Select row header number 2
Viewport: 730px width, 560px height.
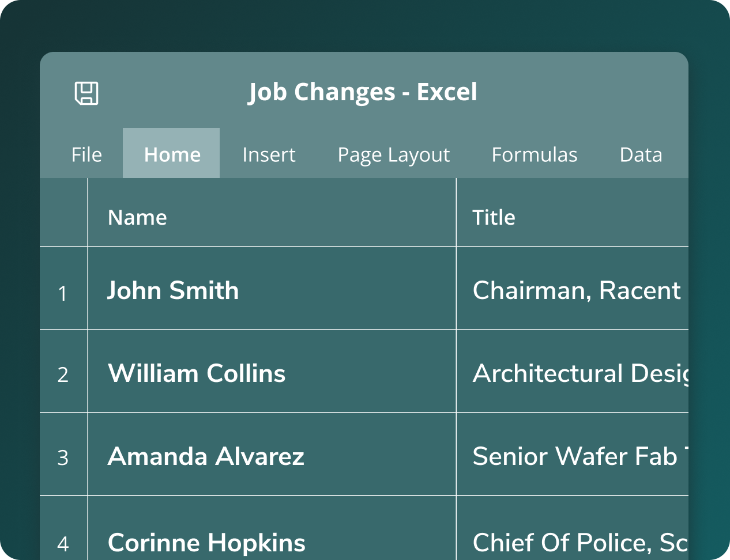(x=63, y=374)
